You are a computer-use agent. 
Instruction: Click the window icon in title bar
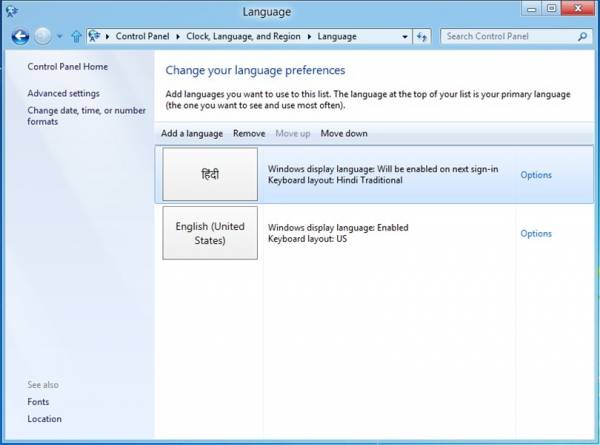tap(12, 11)
